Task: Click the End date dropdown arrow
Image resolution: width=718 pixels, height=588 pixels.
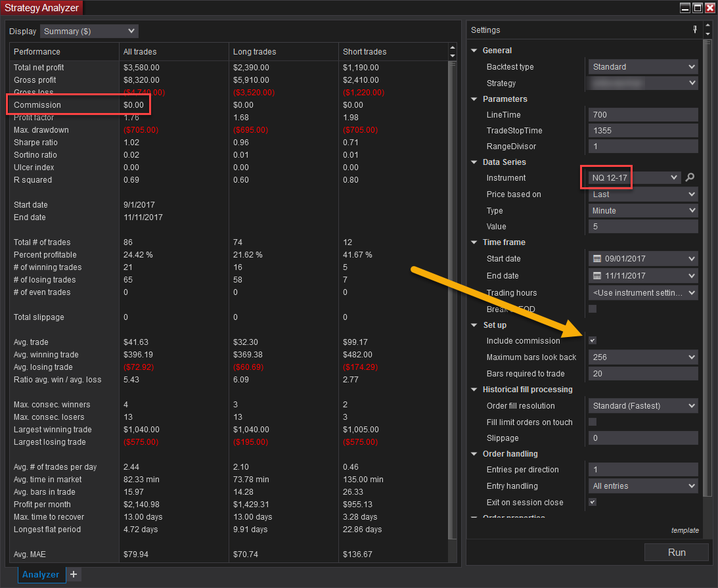Action: pos(692,276)
